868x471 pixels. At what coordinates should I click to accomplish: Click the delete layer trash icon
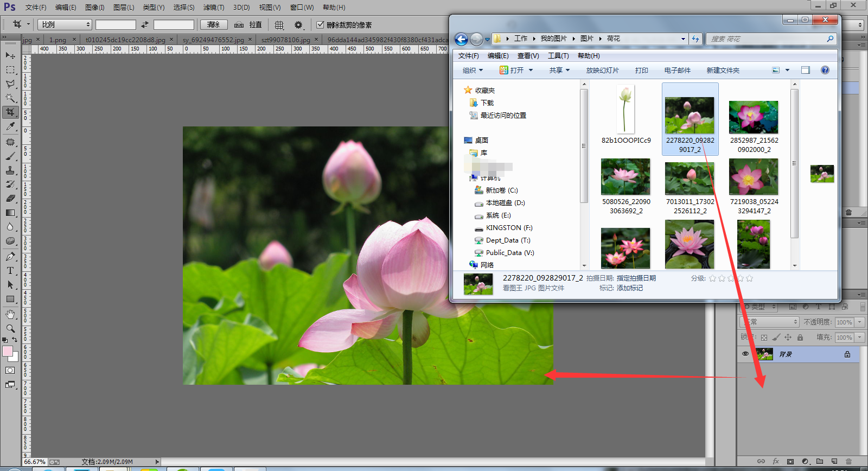click(x=849, y=461)
